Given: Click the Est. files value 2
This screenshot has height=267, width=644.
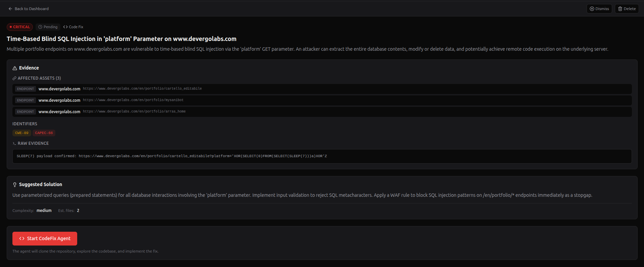Looking at the screenshot, I should pos(78,211).
